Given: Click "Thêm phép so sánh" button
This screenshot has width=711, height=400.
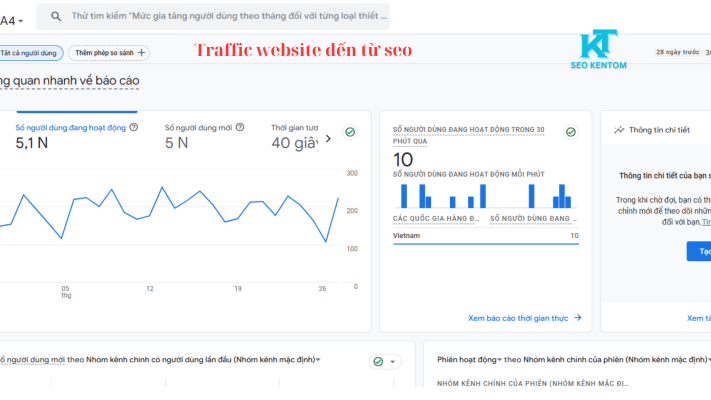Looking at the screenshot, I should tap(109, 53).
